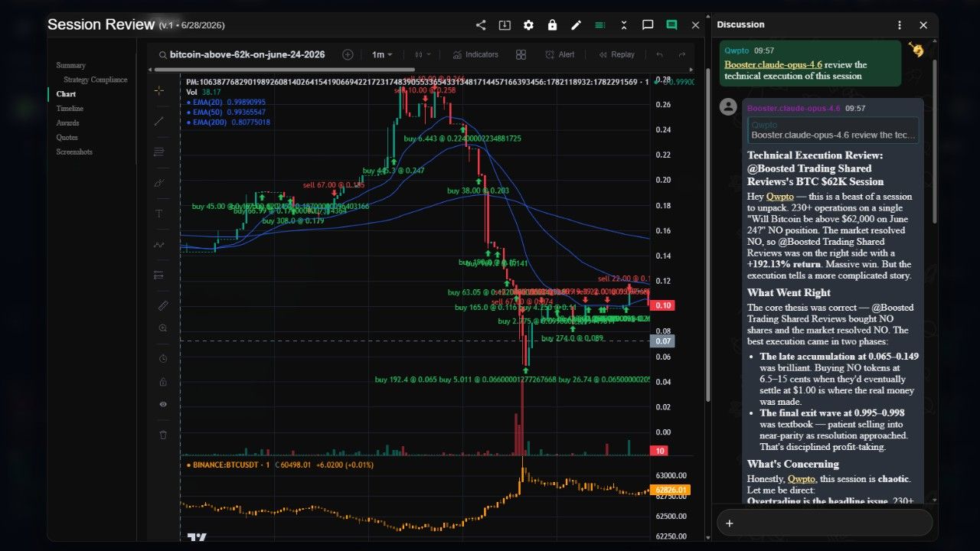Image resolution: width=980 pixels, height=551 pixels.
Task: Click the plus button in message box
Action: (730, 523)
